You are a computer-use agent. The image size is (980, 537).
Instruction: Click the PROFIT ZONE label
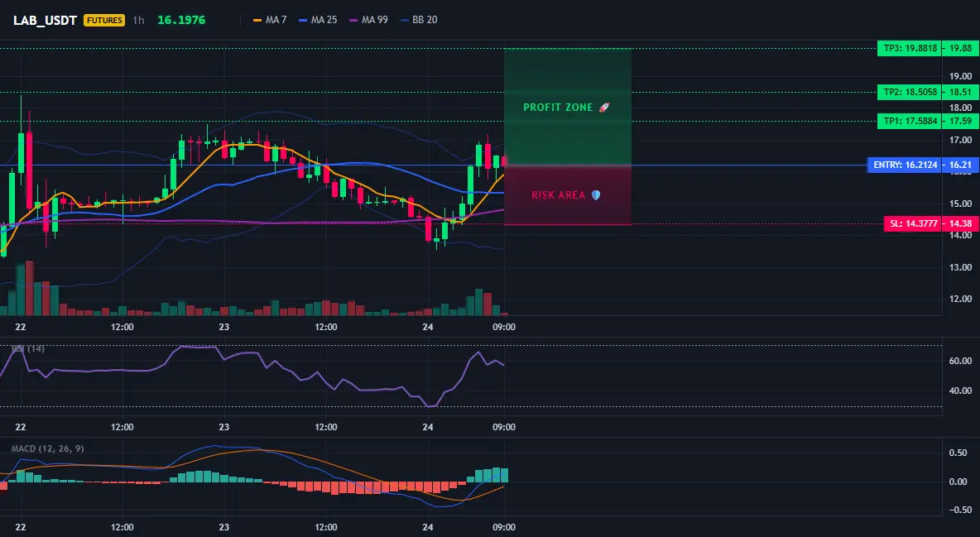tap(558, 108)
